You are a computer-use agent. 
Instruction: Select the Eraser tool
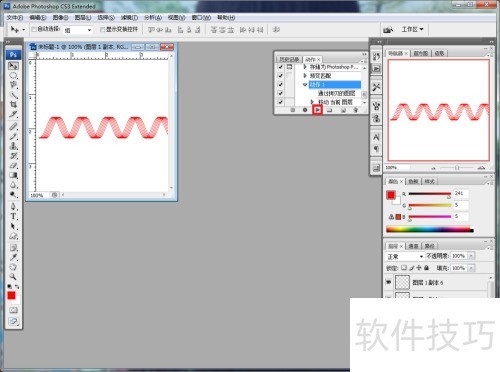coord(13,165)
